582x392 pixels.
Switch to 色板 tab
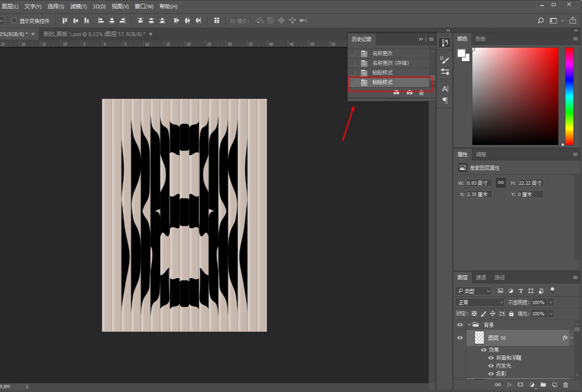coord(480,39)
